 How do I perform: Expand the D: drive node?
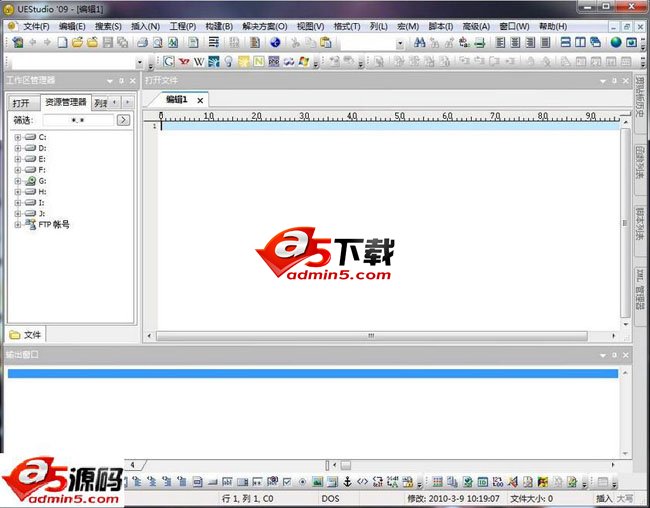[x=17, y=148]
